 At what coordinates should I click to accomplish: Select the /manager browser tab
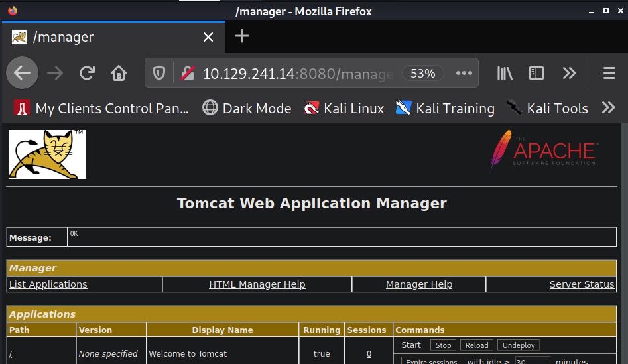(x=114, y=37)
